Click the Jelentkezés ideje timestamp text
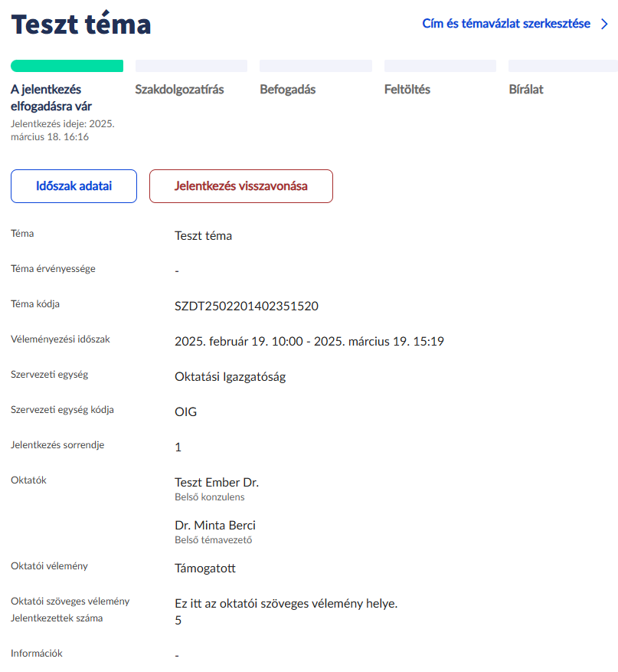618x672 pixels. (62, 130)
